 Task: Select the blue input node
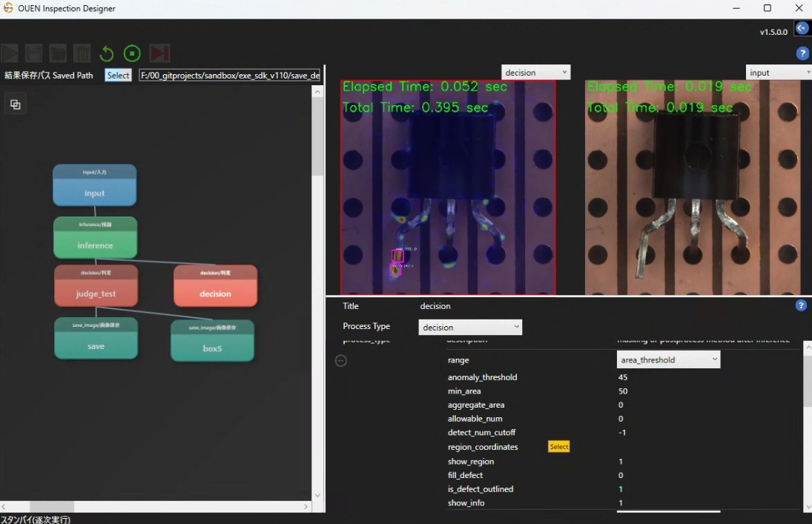point(95,185)
